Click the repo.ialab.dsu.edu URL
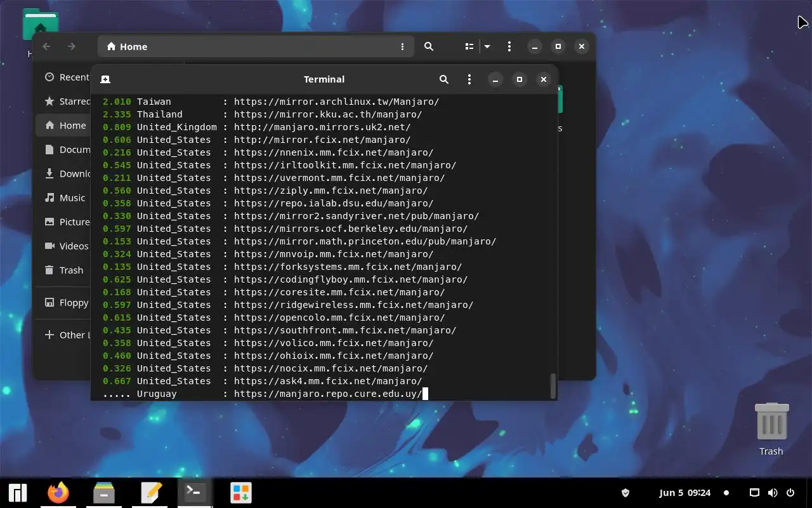Viewport: 812px width, 508px height. [x=334, y=203]
